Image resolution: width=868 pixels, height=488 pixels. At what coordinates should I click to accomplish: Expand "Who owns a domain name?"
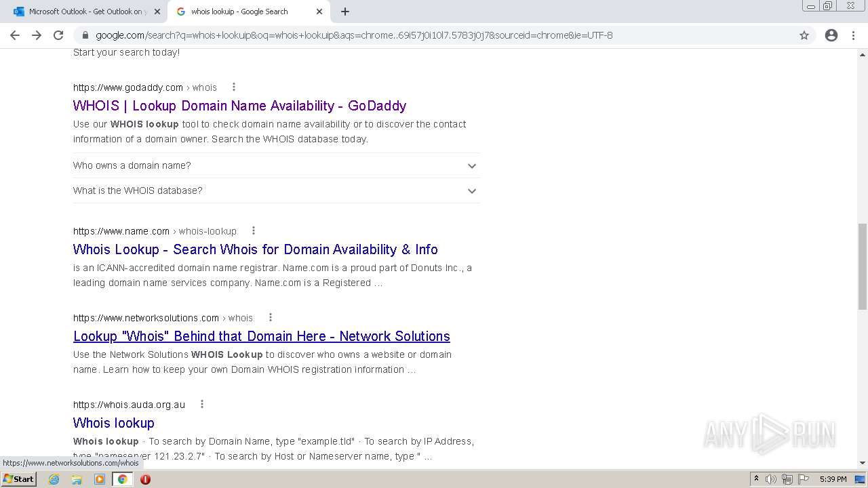pos(276,165)
